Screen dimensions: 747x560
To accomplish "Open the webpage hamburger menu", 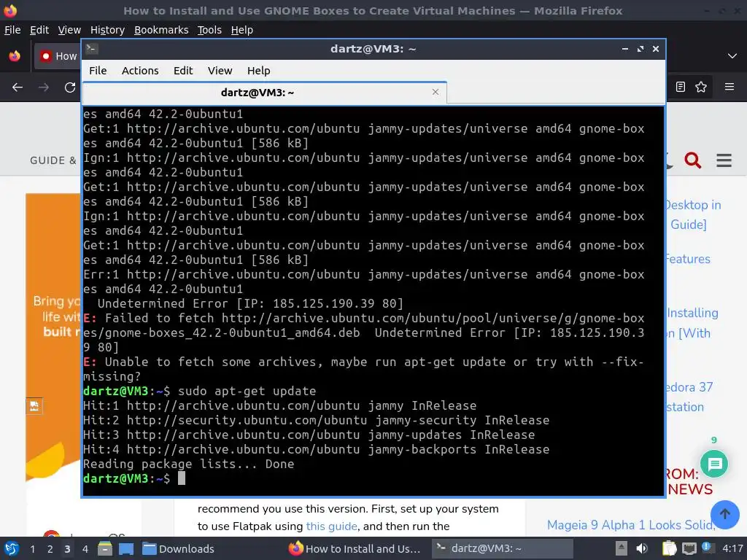I will point(724,160).
